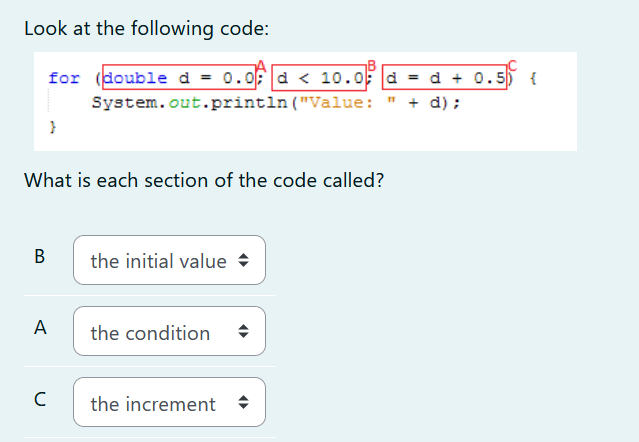
Task: Click the System.out.println code line
Action: coord(276,102)
